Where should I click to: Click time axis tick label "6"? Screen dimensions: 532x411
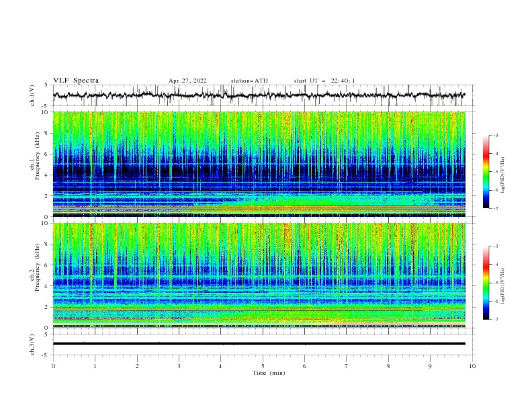coord(305,366)
